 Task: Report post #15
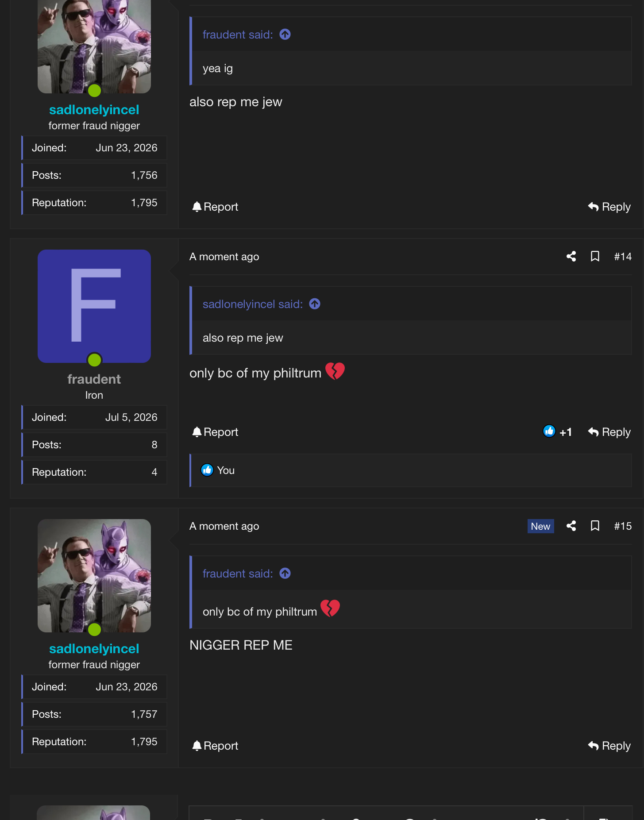[x=215, y=746]
